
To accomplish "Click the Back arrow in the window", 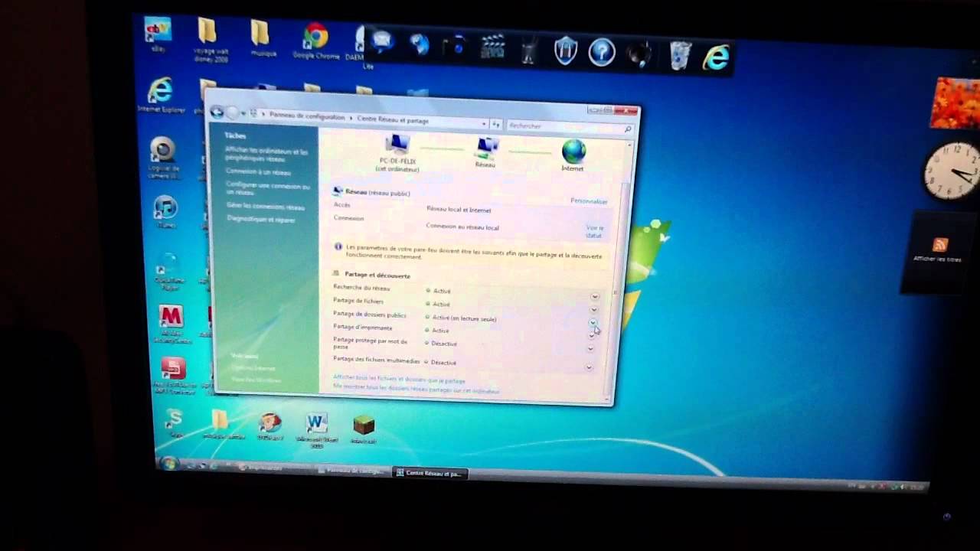I will click(x=217, y=112).
